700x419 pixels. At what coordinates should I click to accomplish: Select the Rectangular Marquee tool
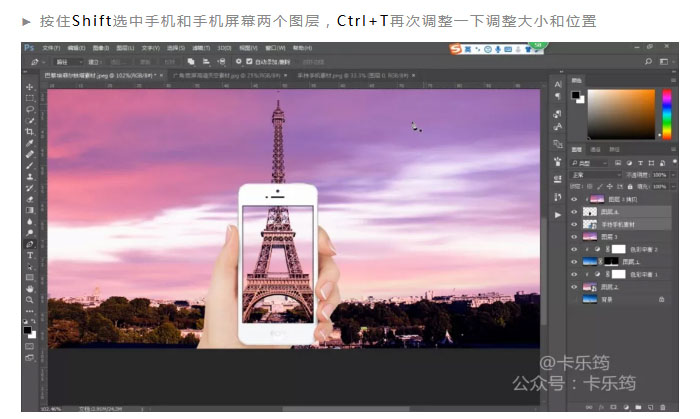pyautogui.click(x=29, y=98)
